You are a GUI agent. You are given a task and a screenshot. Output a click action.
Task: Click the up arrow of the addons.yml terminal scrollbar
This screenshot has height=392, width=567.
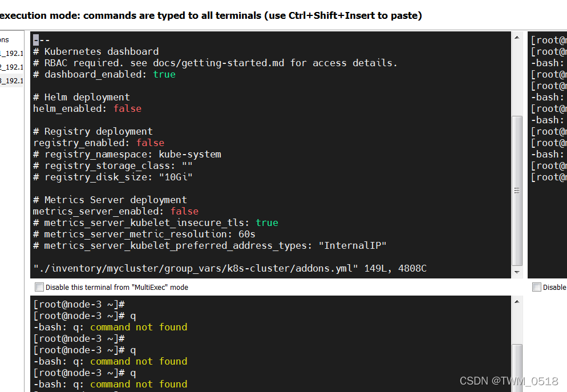[517, 38]
